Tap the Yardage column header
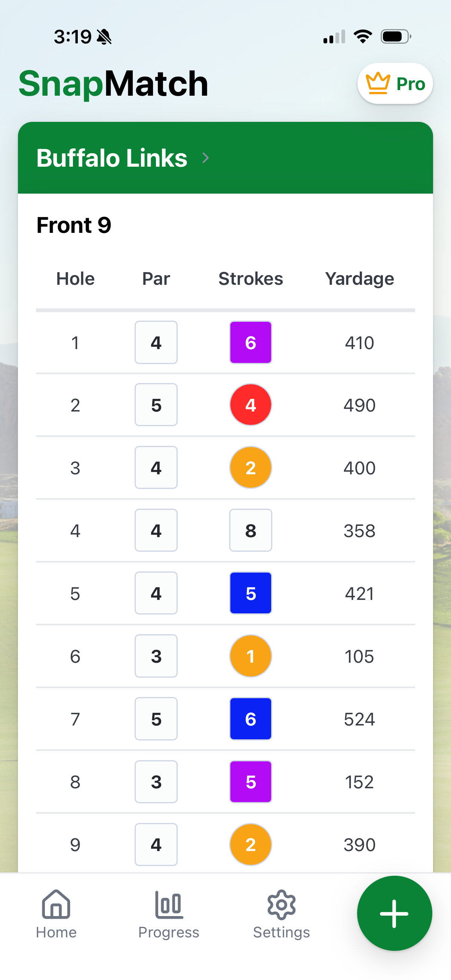This screenshot has height=980, width=451. (x=359, y=279)
